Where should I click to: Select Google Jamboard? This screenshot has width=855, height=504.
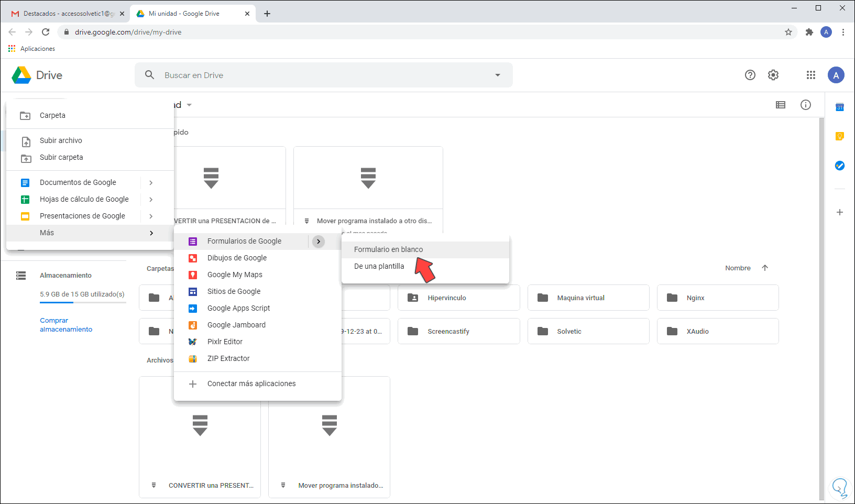click(x=258, y=325)
